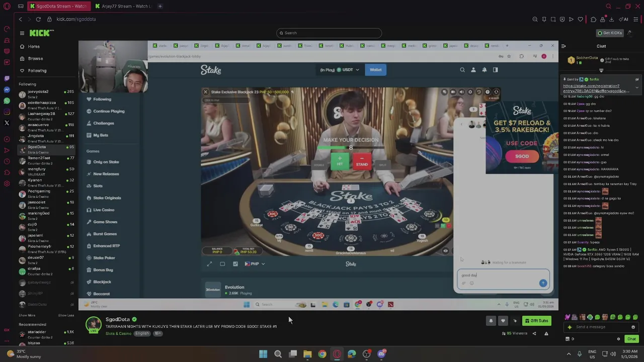Click the Kick hamburger menu icon
The width and height of the screenshot is (644, 362).
coord(22,33)
